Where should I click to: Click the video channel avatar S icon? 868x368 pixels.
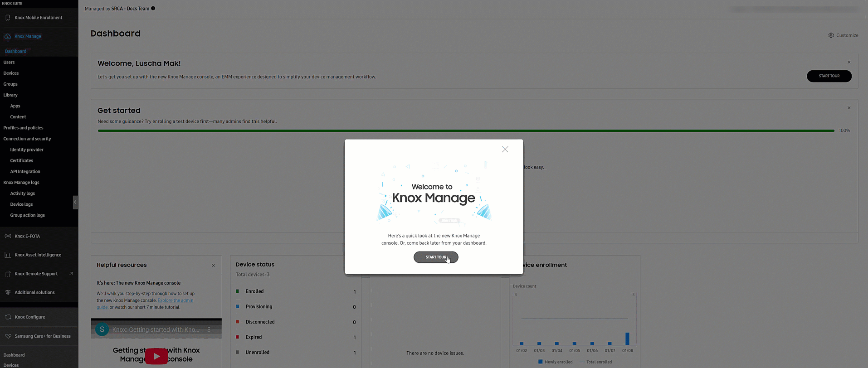coord(102,329)
